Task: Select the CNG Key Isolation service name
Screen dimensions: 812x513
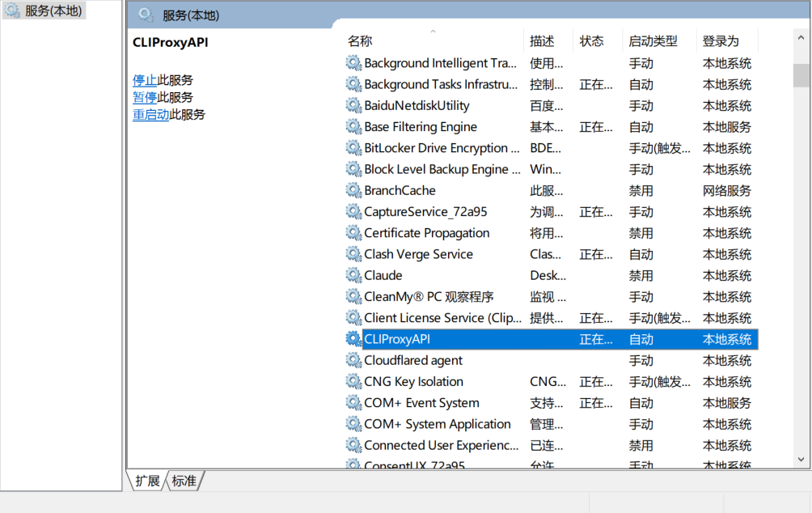Action: click(x=414, y=382)
